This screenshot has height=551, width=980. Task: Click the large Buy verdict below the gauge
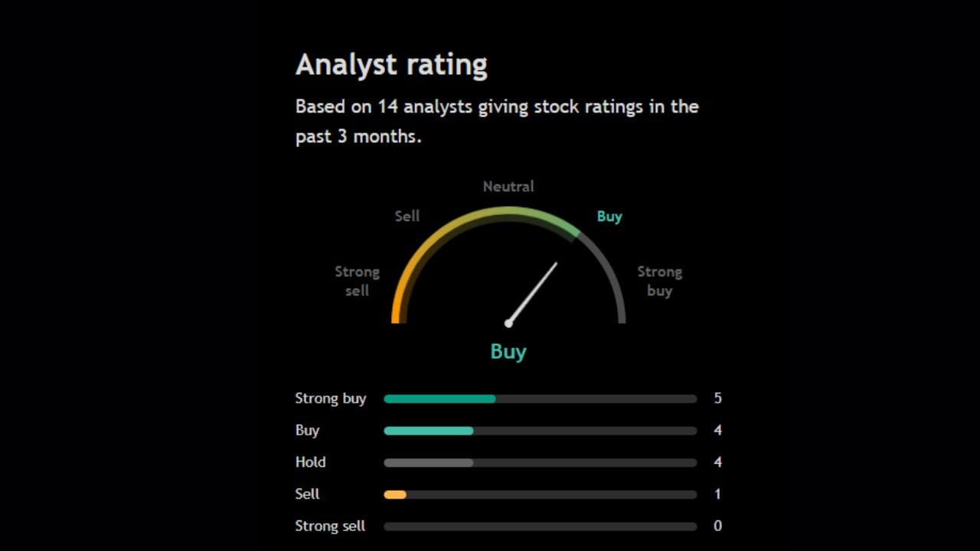[x=508, y=352]
